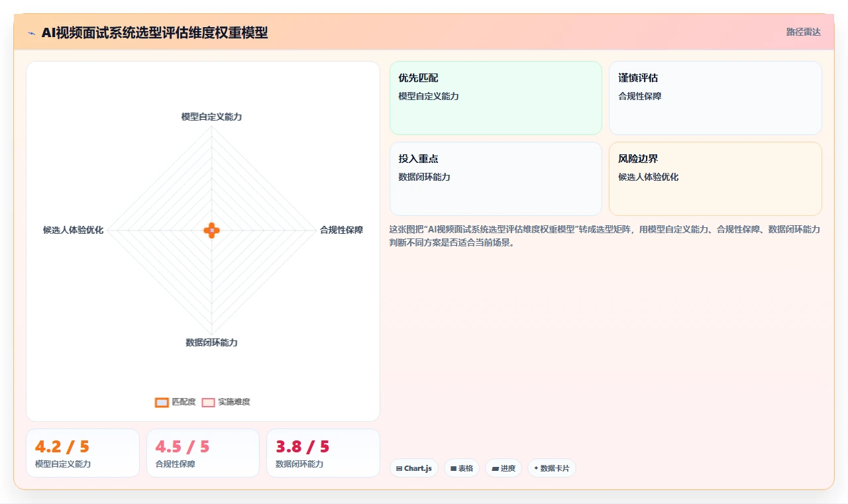Open the 风险边界 card
This screenshot has height=504, width=848.
(715, 179)
